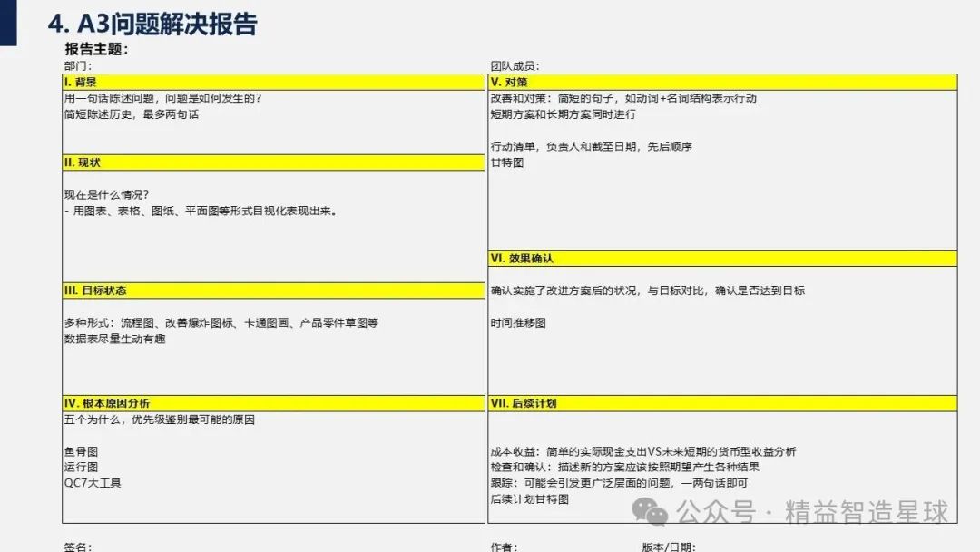Select the "III. 目标状态" section header

pos(274,291)
